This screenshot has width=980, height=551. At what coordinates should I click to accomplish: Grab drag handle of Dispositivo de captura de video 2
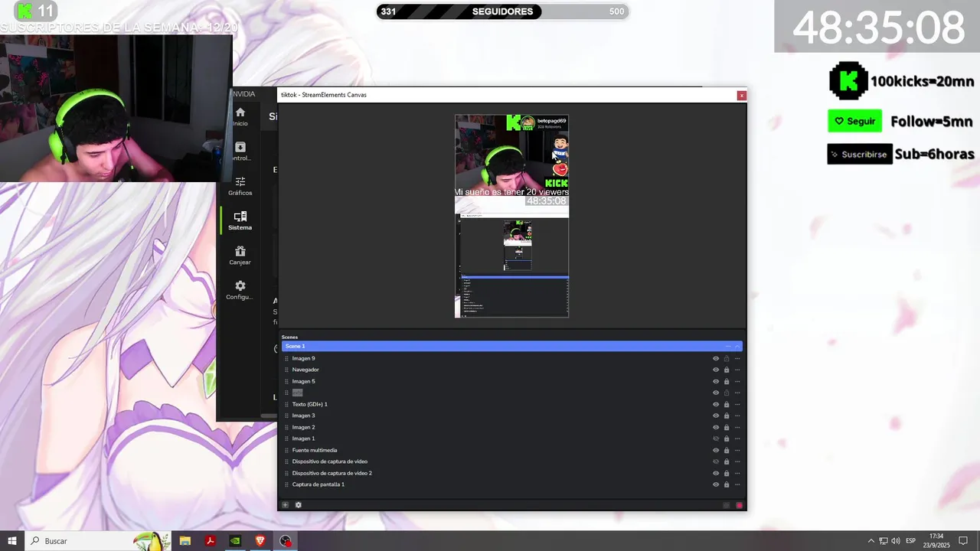click(x=287, y=473)
